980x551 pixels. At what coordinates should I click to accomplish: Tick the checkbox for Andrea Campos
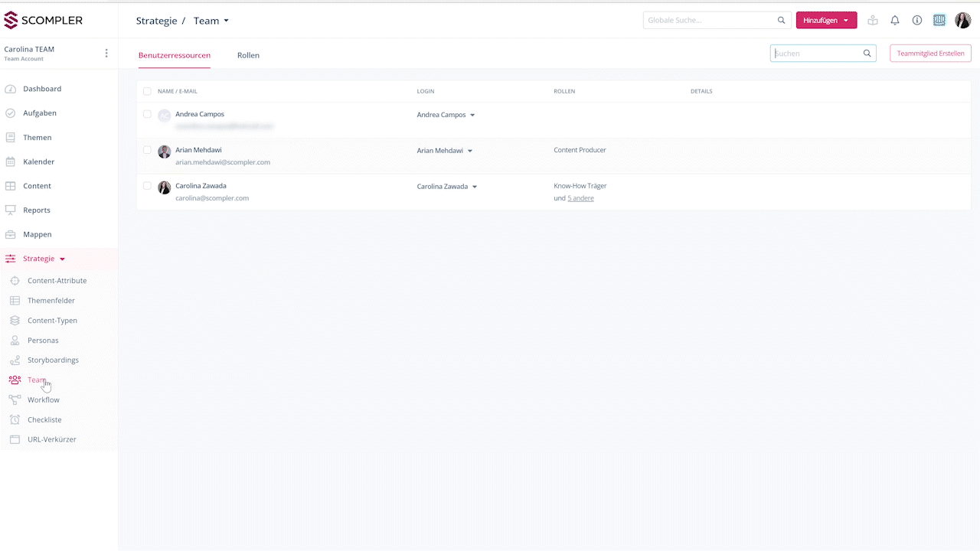(x=147, y=114)
